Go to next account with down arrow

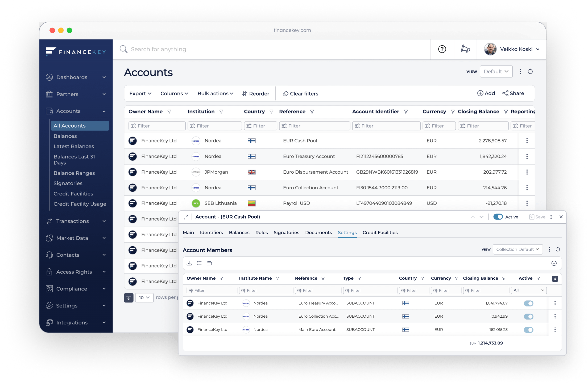click(481, 217)
